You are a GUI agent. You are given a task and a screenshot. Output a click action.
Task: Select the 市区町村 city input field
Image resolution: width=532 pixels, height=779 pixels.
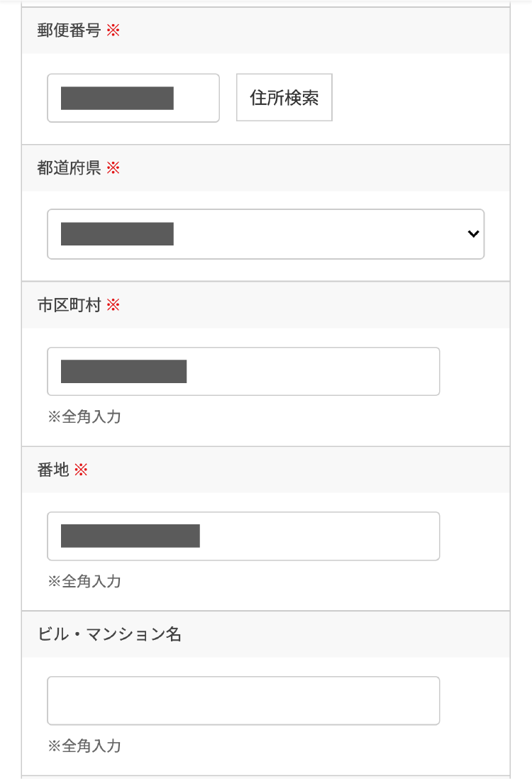[243, 371]
